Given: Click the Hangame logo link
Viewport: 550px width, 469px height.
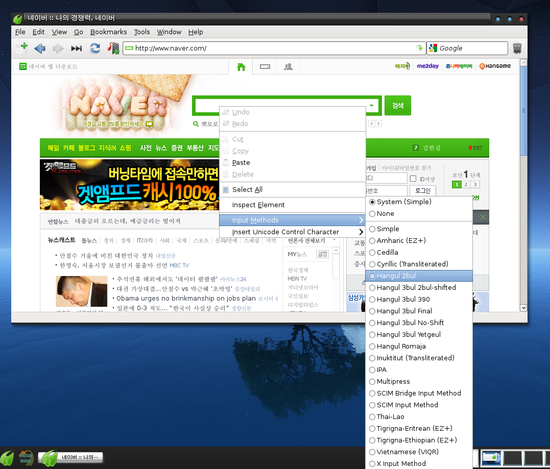Looking at the screenshot, I should 495,66.
